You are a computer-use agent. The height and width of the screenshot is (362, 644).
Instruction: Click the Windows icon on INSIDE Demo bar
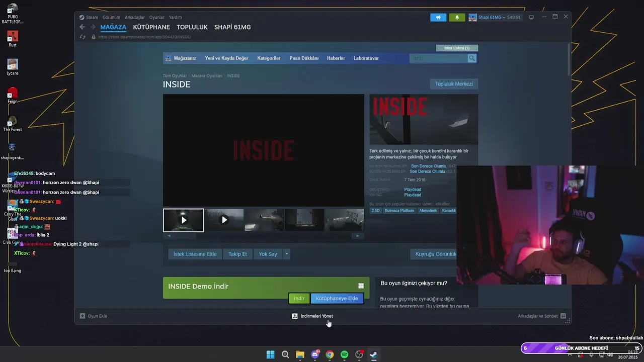[361, 286]
